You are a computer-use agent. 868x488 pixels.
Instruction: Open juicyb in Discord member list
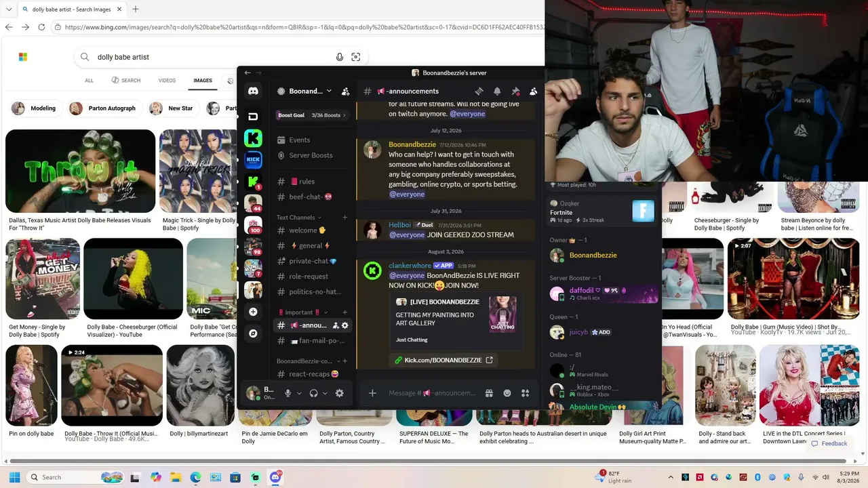coord(579,332)
